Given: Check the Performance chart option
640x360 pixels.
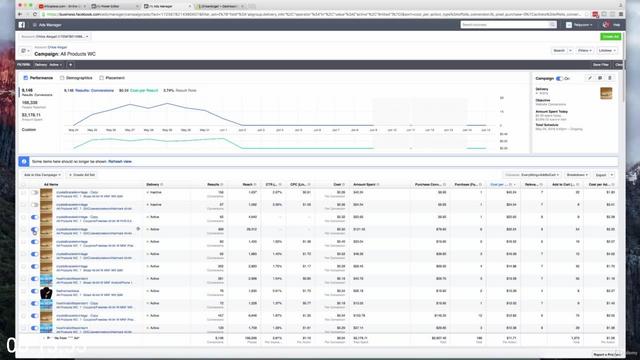Looking at the screenshot, I should 26,78.
